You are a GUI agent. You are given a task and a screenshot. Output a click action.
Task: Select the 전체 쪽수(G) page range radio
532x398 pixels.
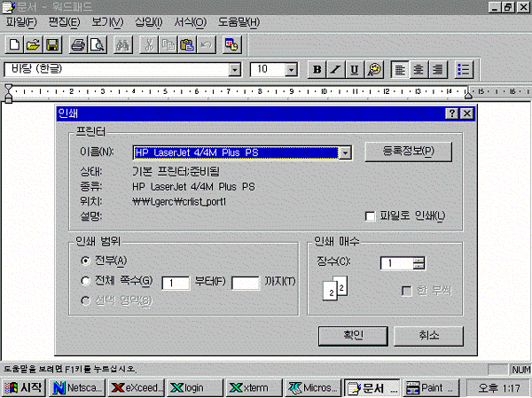click(x=85, y=281)
